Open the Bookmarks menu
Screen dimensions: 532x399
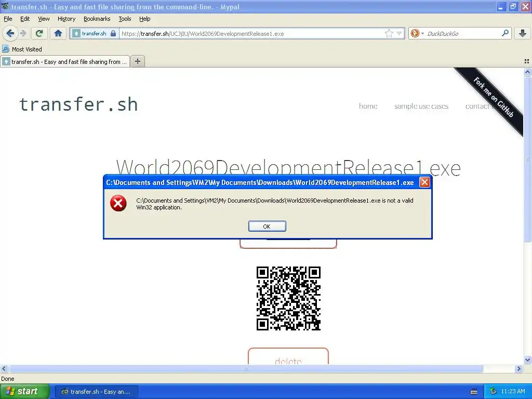97,19
